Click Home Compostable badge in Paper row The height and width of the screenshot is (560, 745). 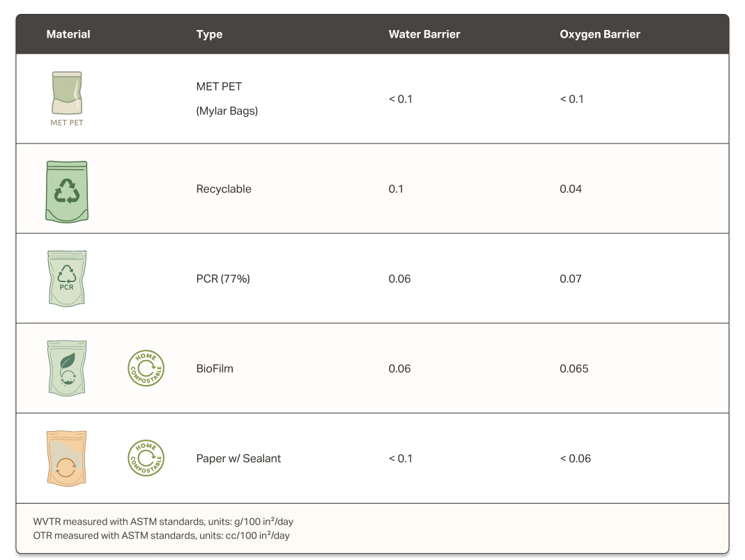[x=146, y=458]
